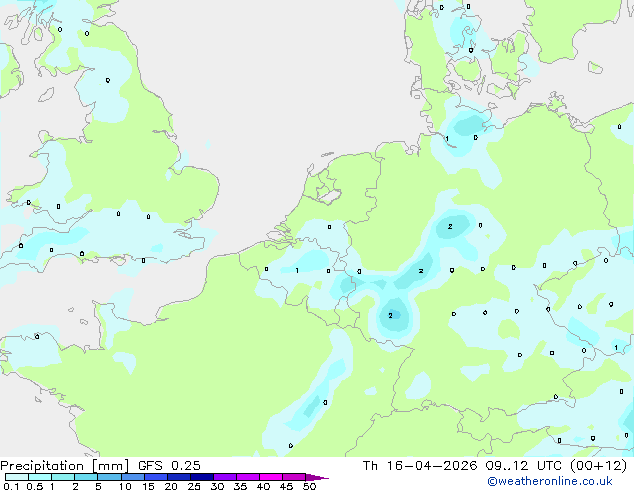634x490 pixels.
Task: Click the 09..12 UTC time range
Action: click(x=523, y=466)
